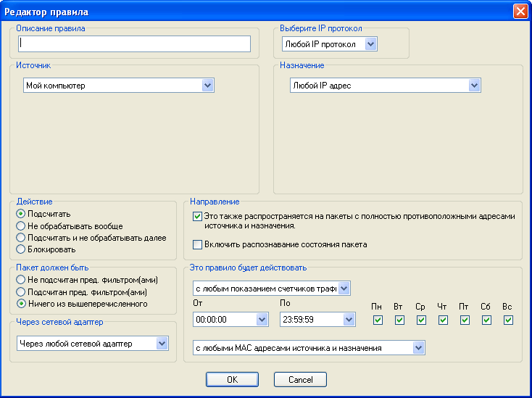Image resolution: width=532 pixels, height=398 pixels.
Task: Expand the source 'Мой компьютер' dropdown
Action: (x=207, y=86)
